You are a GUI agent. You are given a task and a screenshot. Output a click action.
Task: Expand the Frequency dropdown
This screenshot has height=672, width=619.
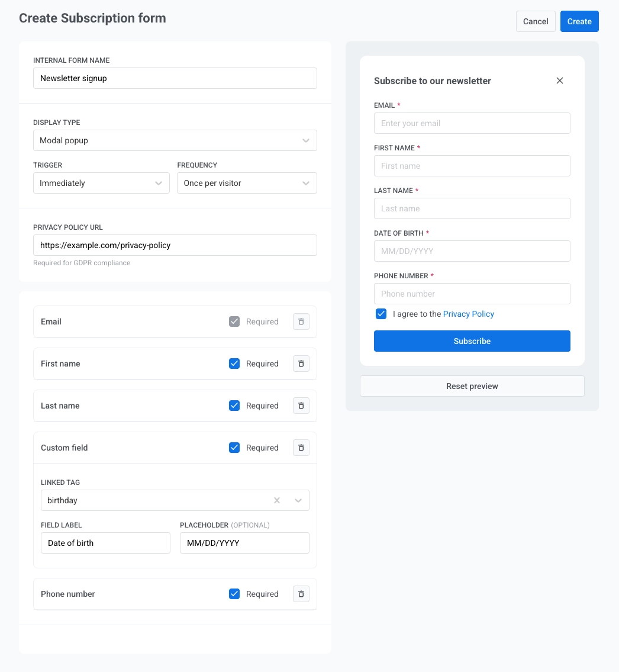tap(247, 183)
